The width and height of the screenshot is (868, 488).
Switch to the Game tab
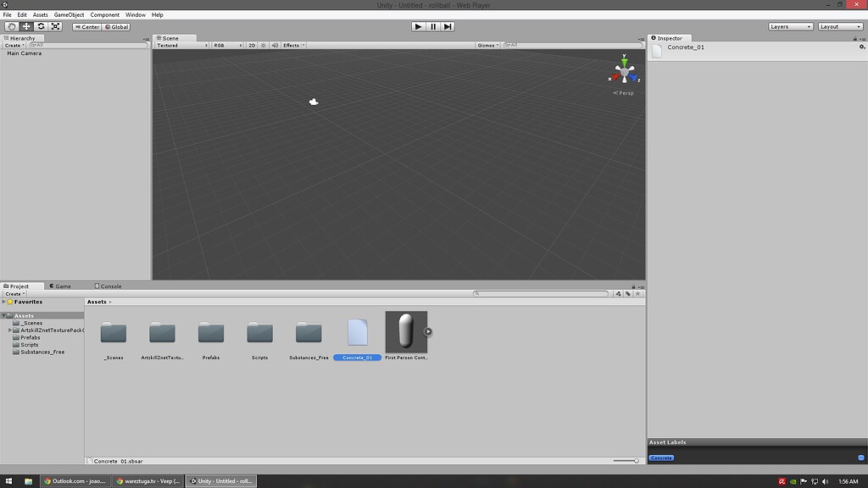62,286
